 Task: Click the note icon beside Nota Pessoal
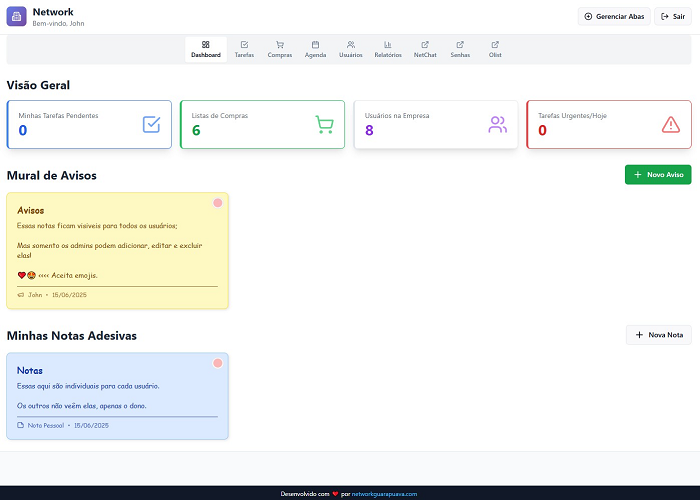[21, 425]
